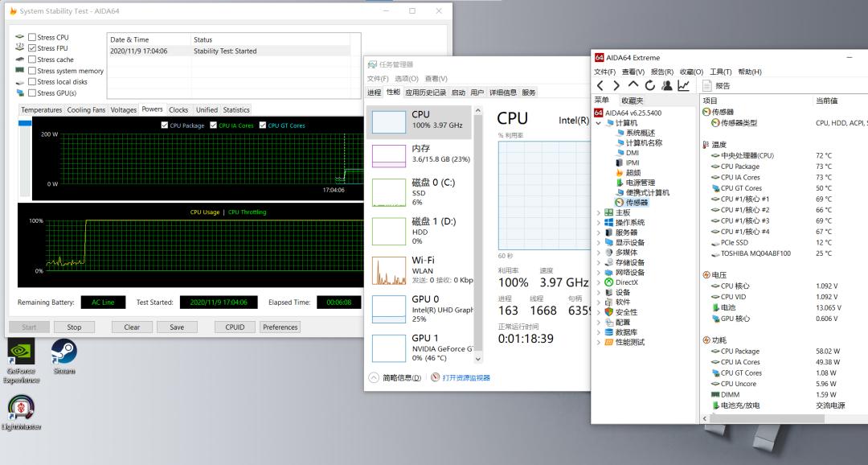
Task: Expand the 性能测试 tree node
Action: [x=599, y=342]
